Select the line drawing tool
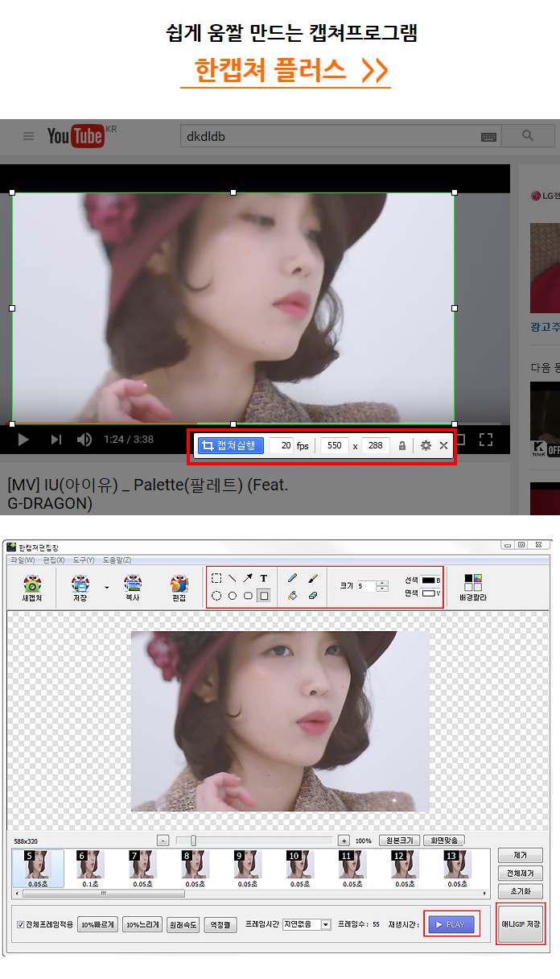 click(x=232, y=578)
